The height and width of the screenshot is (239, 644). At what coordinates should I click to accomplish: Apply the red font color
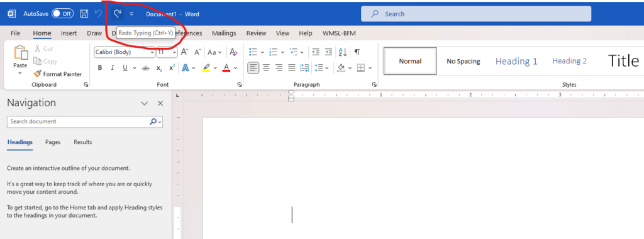point(226,68)
